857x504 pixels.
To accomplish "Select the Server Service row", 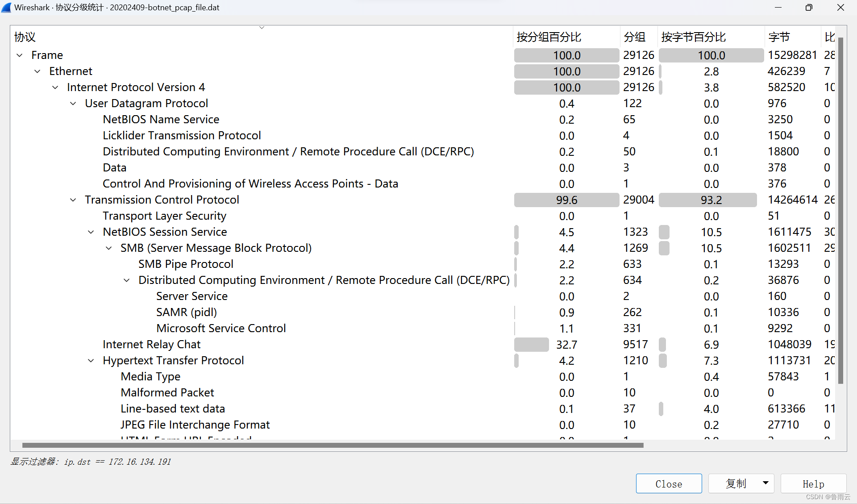I will coord(423,296).
